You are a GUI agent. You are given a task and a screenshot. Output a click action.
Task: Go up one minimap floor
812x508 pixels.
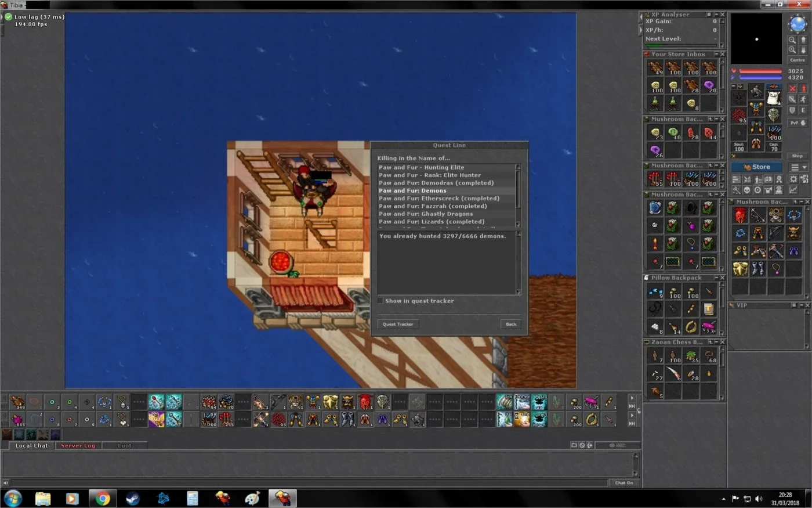[804, 39]
